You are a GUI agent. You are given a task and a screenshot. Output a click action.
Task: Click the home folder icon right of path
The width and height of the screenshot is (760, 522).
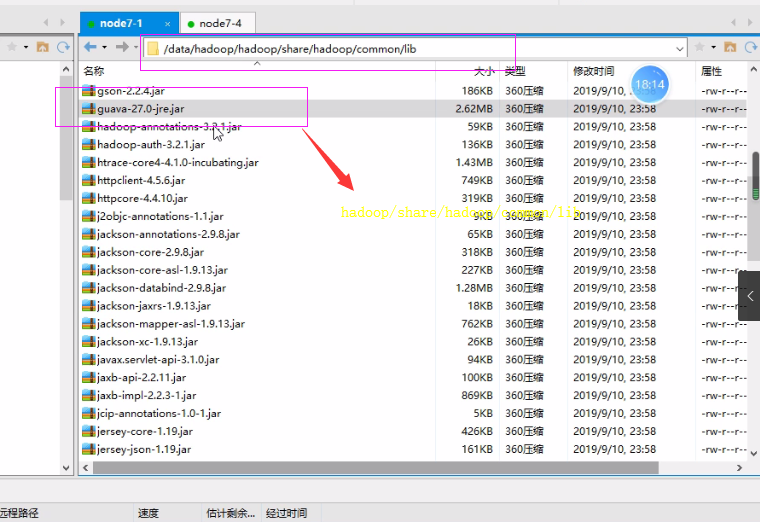[x=730, y=47]
